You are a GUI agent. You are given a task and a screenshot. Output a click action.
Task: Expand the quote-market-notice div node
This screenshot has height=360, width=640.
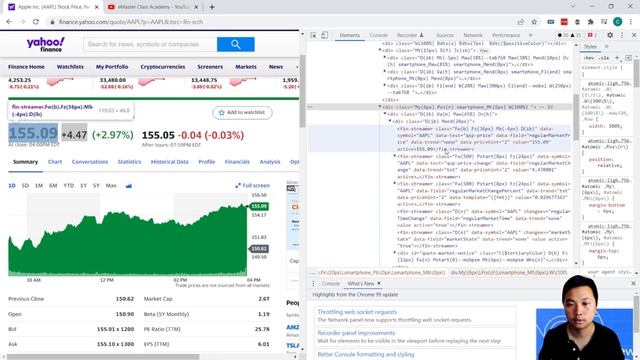[x=395, y=253]
